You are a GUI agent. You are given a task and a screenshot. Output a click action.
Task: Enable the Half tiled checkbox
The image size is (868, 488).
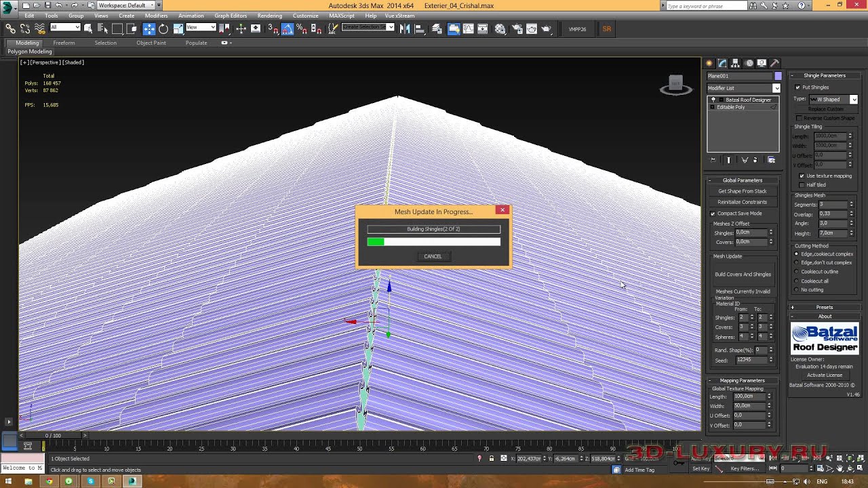[802, 184]
